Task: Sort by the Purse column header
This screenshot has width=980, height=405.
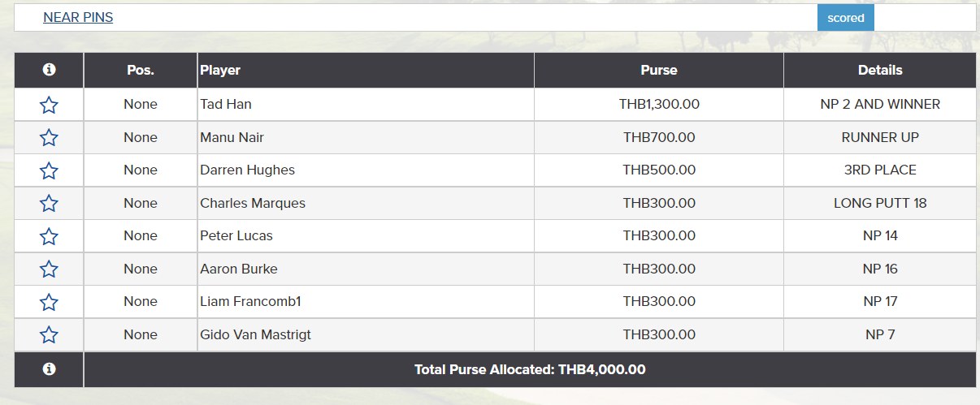Action: (659, 70)
